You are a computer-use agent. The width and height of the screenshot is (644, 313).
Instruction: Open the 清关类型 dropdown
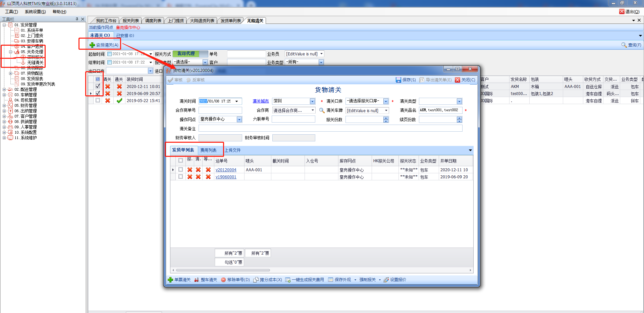click(459, 101)
